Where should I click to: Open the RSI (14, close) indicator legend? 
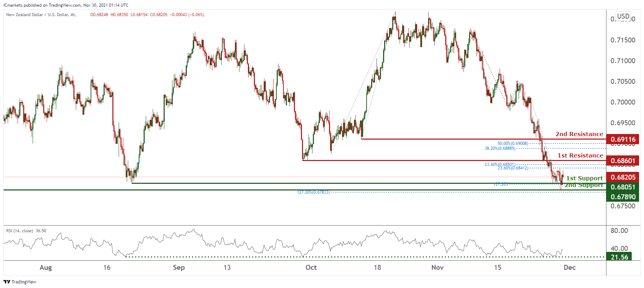coord(26,231)
